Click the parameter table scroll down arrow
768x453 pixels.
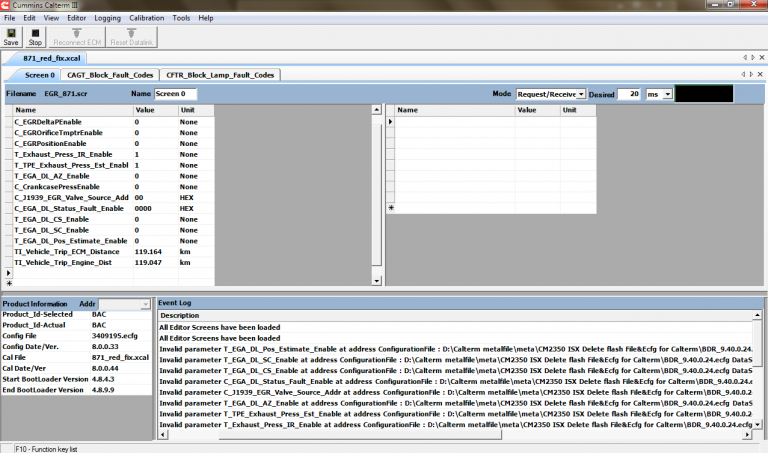click(376, 281)
